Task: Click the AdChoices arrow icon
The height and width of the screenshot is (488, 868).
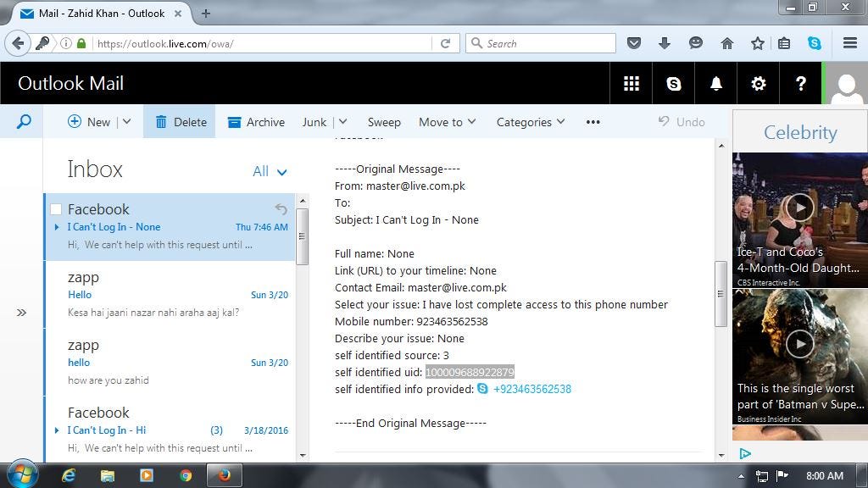Action: coord(745,454)
